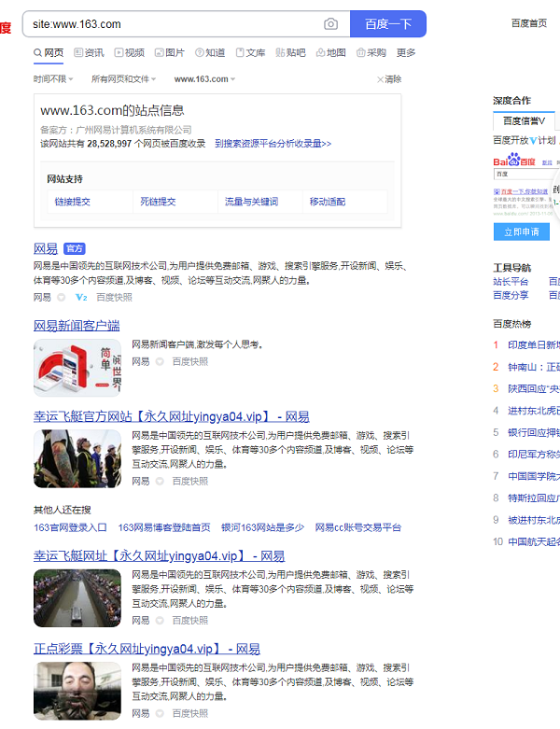The image size is (560, 729).
Task: Click the thumbnail of 幸运飞艇官方网站 result
Action: pyautogui.click(x=77, y=458)
